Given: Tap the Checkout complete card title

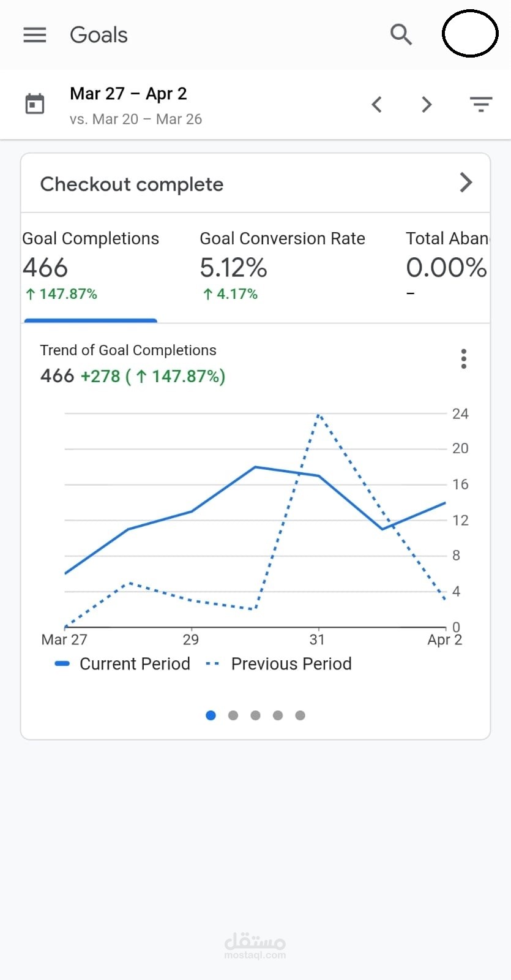Looking at the screenshot, I should [x=132, y=184].
